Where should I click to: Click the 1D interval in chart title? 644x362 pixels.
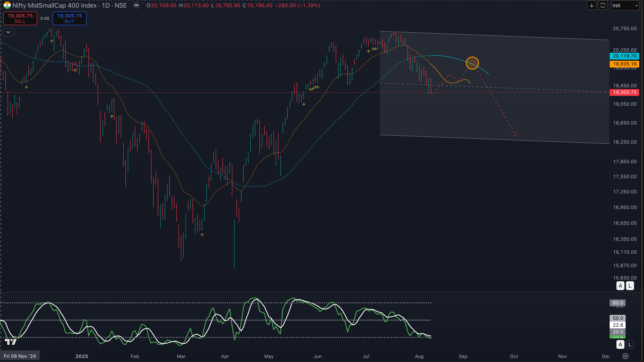(x=106, y=5)
